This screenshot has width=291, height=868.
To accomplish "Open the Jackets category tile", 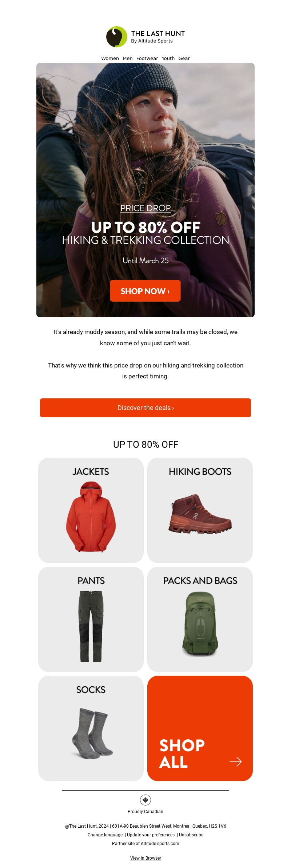I will pos(91,510).
